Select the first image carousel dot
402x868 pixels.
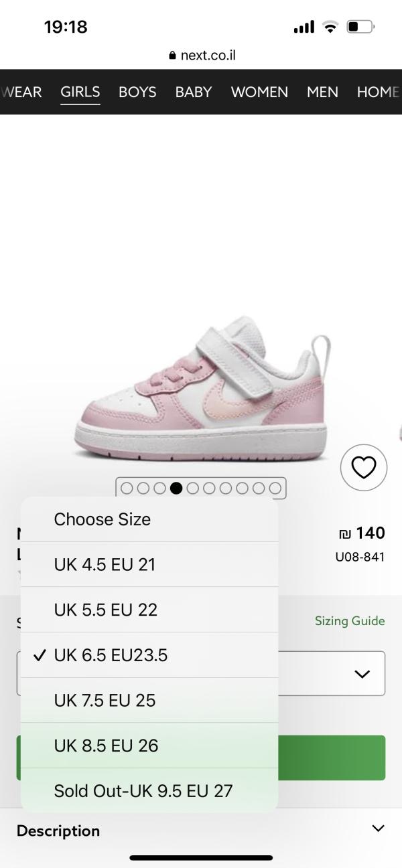point(127,488)
